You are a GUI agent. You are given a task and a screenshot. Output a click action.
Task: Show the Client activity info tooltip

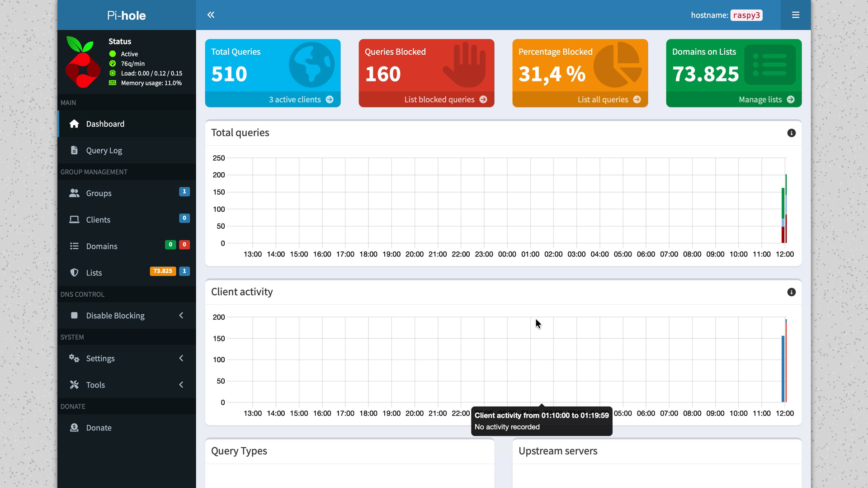[x=791, y=292]
